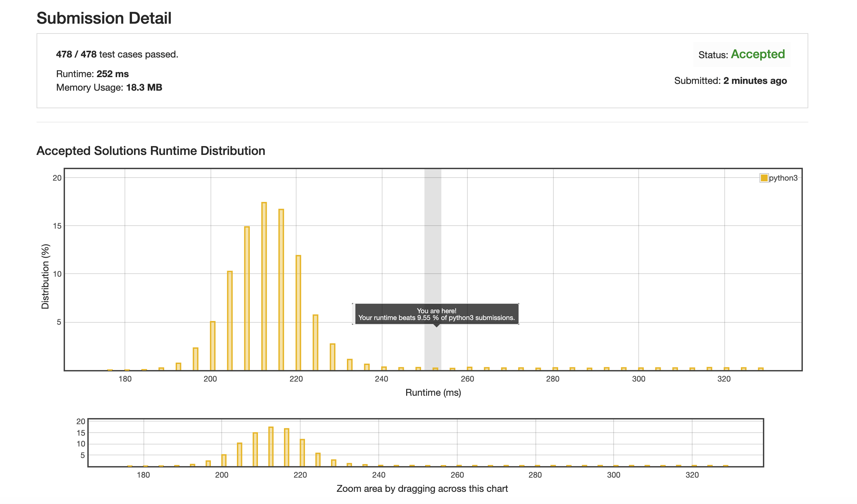Image resolution: width=857 pixels, height=504 pixels.
Task: Click the '478 / 478 test cases passed' text
Action: pyautogui.click(x=117, y=54)
